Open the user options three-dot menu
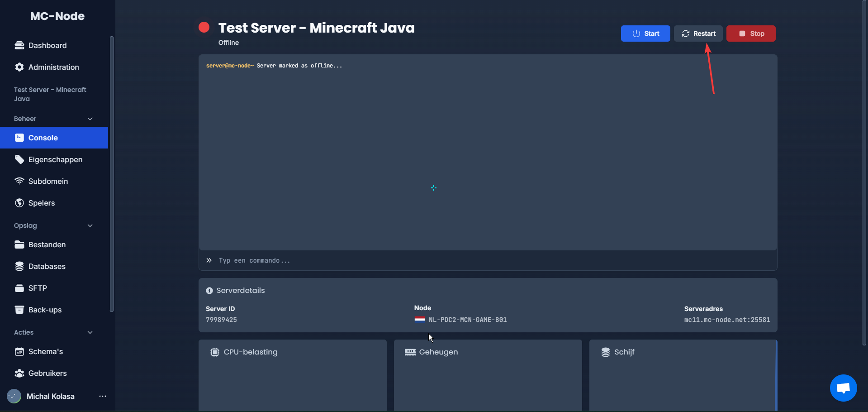 coord(103,396)
